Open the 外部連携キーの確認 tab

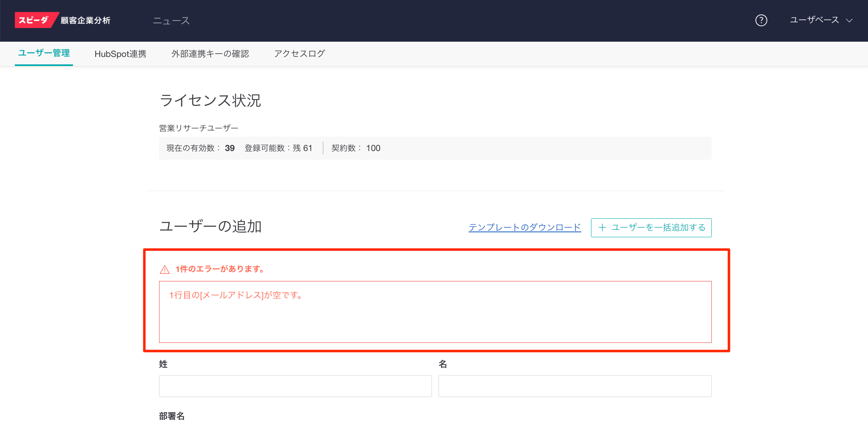tap(210, 54)
